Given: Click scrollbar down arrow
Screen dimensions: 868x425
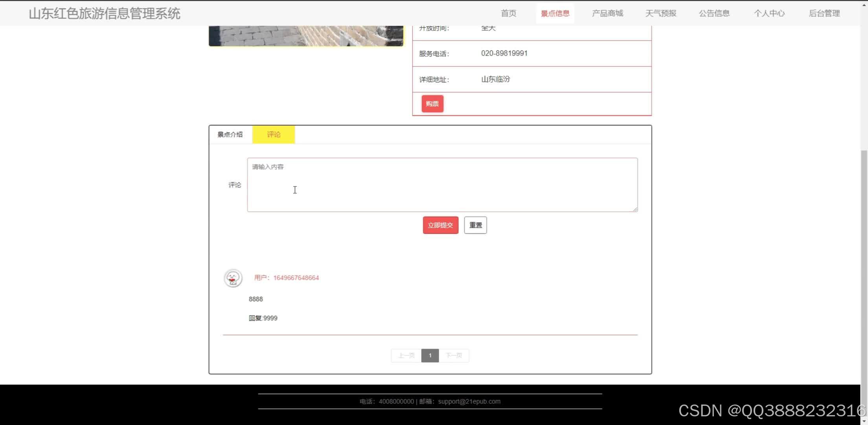Looking at the screenshot, I should (x=864, y=421).
